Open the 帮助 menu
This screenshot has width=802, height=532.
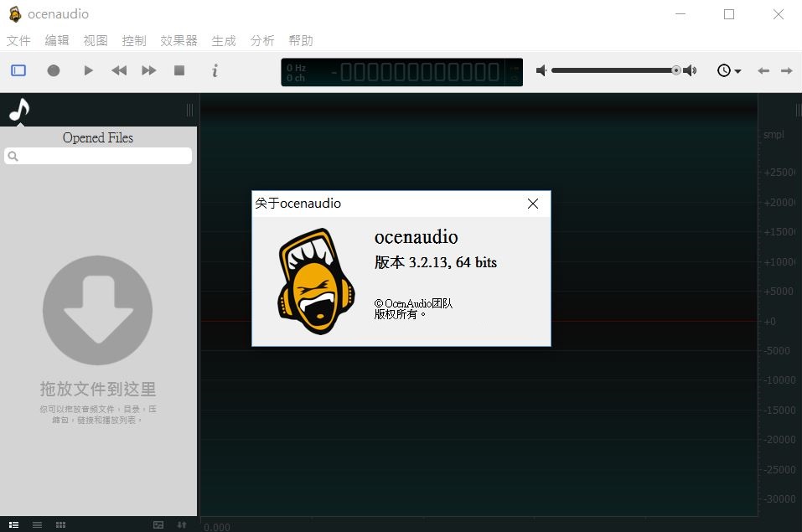point(301,40)
